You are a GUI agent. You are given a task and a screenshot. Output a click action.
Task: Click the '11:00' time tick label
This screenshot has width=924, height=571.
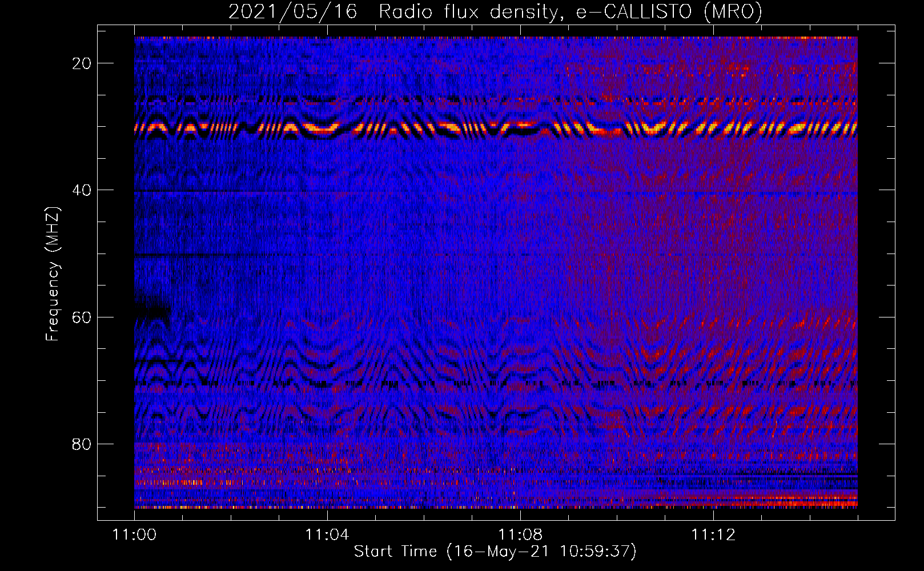tap(135, 535)
